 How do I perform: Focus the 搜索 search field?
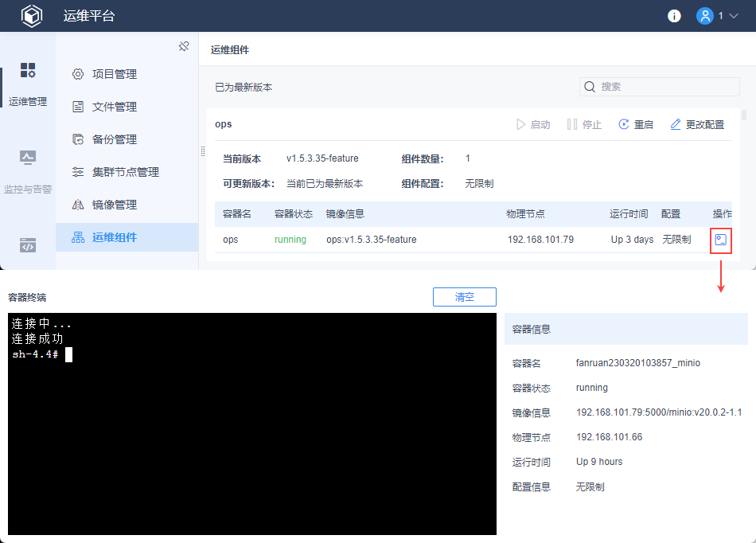[x=660, y=87]
